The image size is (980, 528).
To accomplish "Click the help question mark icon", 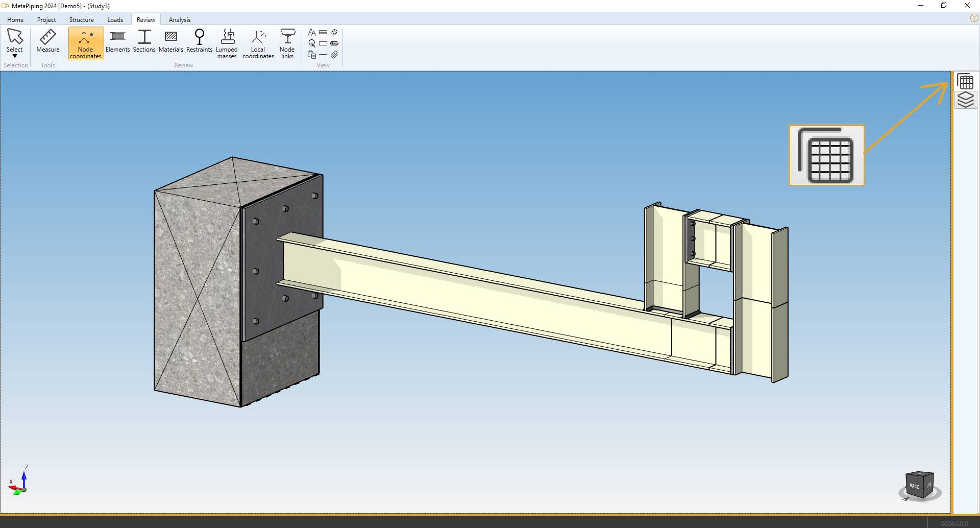I will 974,18.
